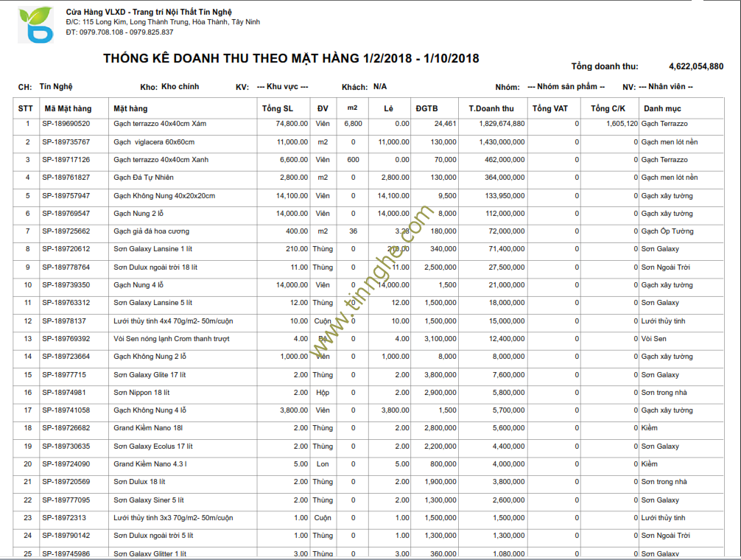
Task: Click the item Sơn Dulux 18 lít
Action: (x=139, y=482)
